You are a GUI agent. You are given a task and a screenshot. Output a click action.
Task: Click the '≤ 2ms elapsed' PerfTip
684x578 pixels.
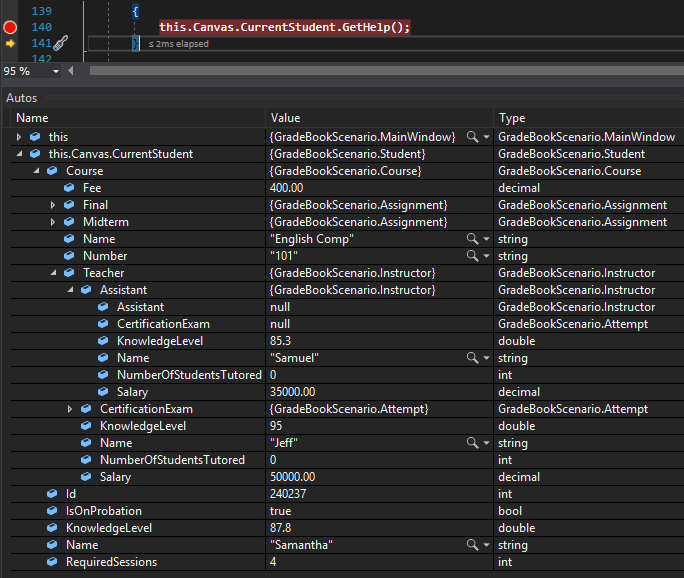178,44
